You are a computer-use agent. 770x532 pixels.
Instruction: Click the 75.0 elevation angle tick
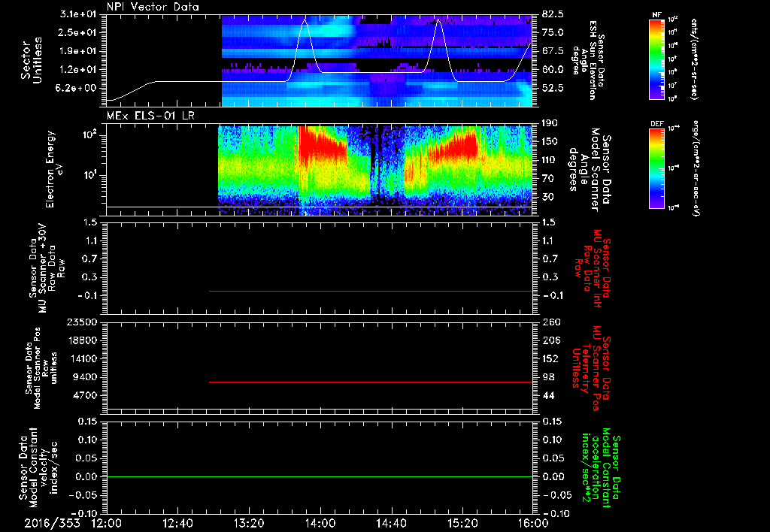[553, 32]
